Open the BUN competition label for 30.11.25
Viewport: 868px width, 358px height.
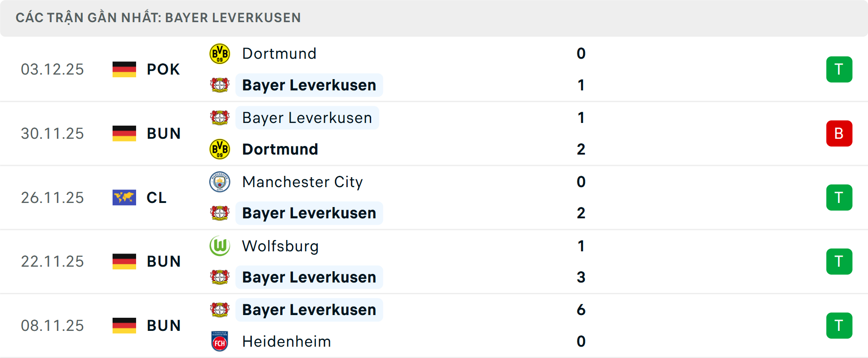coord(163,133)
